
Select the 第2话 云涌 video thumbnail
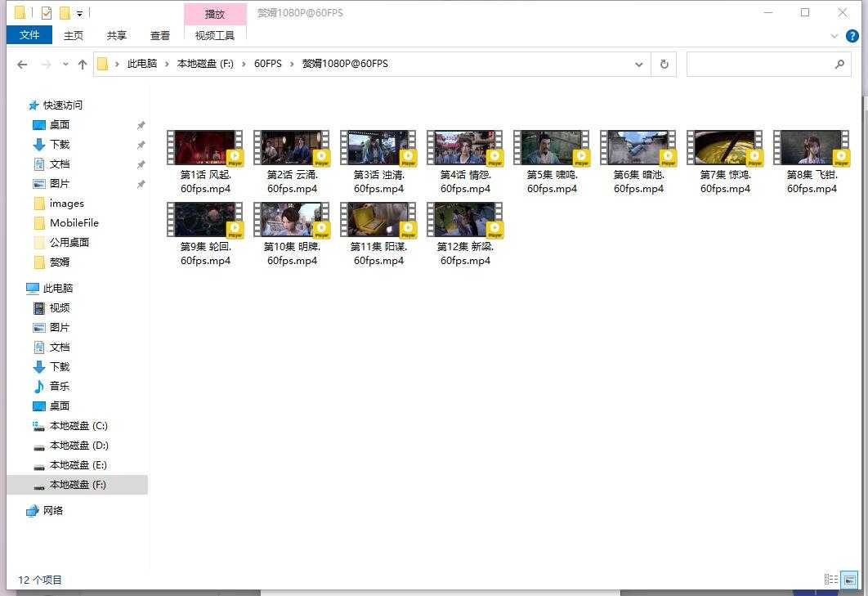(x=292, y=149)
